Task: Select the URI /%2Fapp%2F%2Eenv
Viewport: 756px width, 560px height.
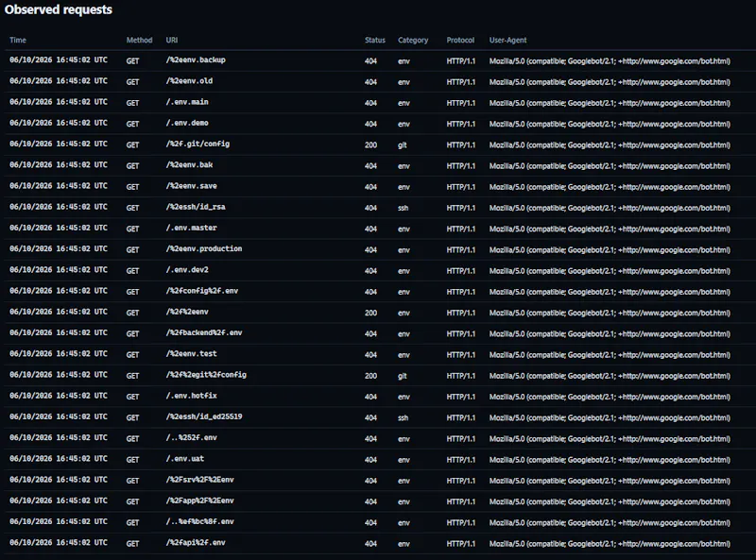Action: 199,501
